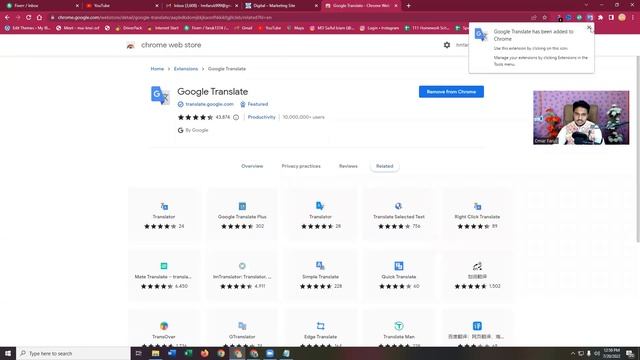Image resolution: width=640 pixels, height=360 pixels.
Task: Open the Internet Start bookmark
Action: (x=163, y=28)
